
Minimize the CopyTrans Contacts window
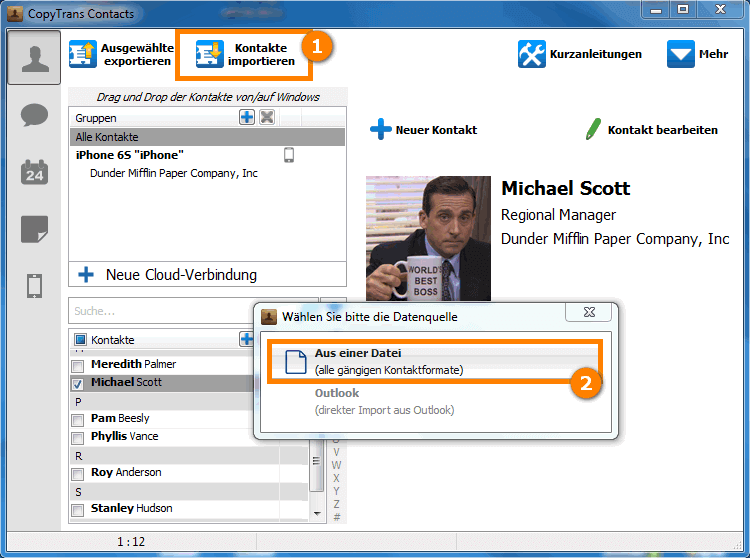tap(656, 10)
